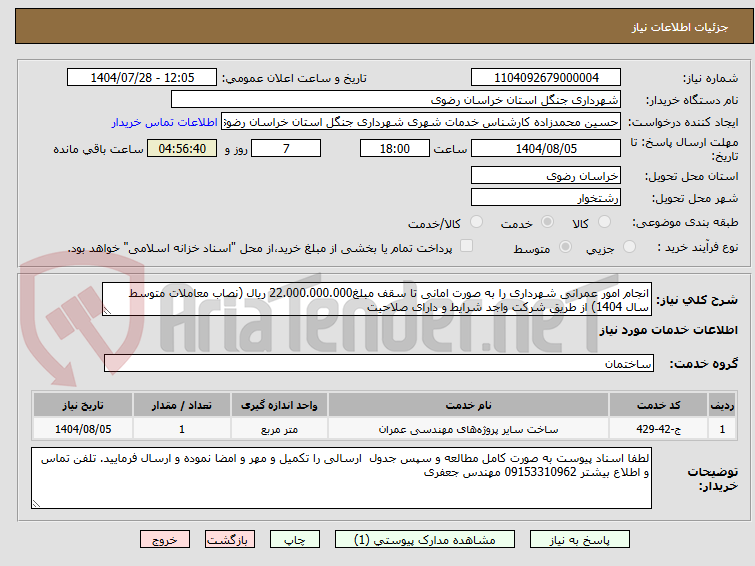Select the 'کالا' radio button

tap(604, 222)
